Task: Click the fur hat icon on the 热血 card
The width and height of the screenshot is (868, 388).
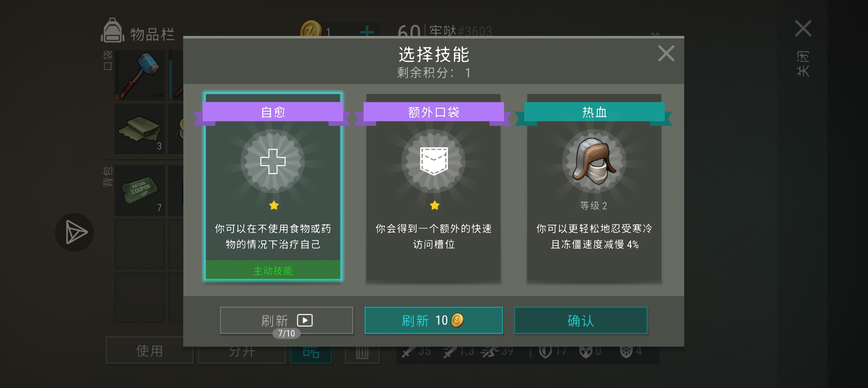Action: point(594,161)
